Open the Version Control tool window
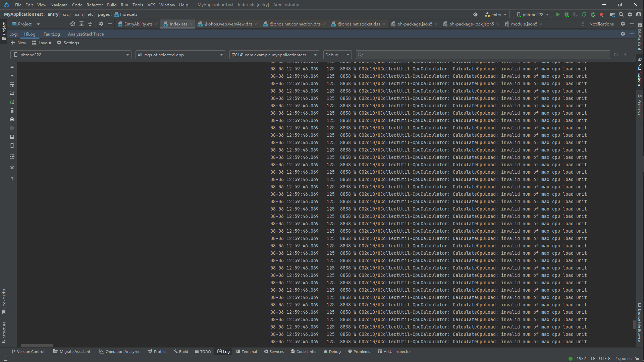Image resolution: width=644 pixels, height=362 pixels. (x=28, y=352)
